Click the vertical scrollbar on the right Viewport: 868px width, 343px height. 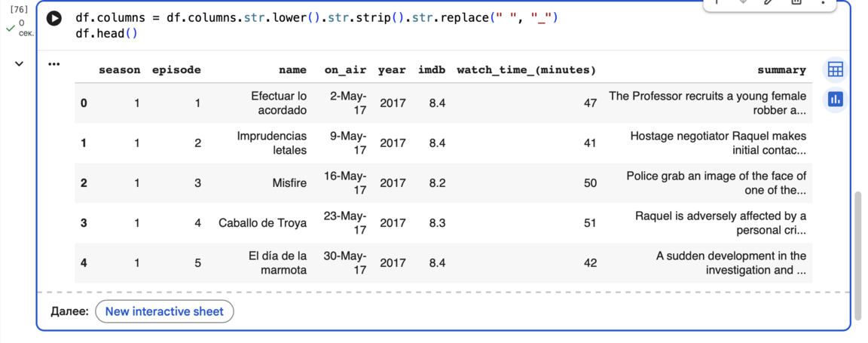pyautogui.click(x=857, y=249)
